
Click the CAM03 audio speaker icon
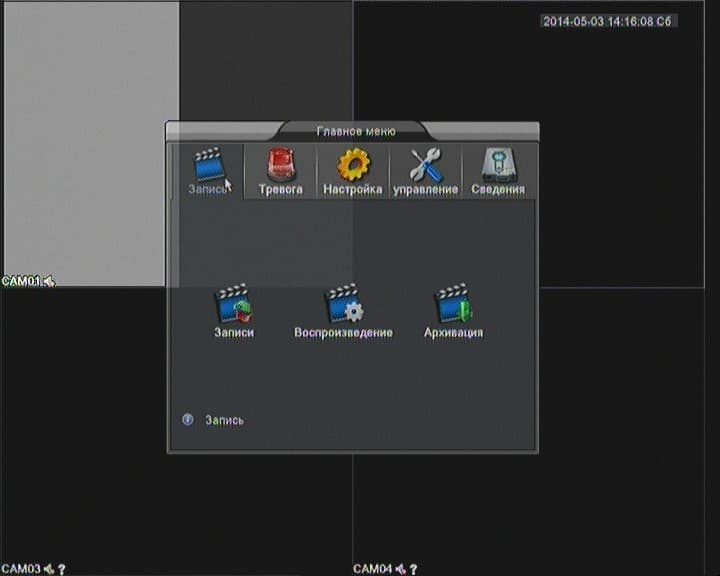point(49,570)
